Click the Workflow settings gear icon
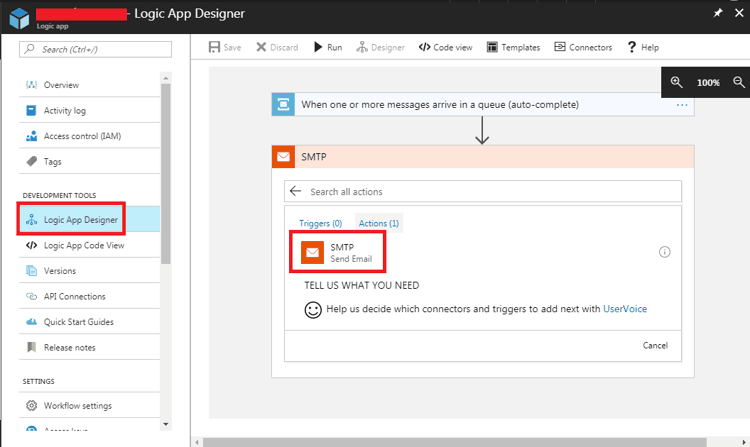 (x=32, y=405)
